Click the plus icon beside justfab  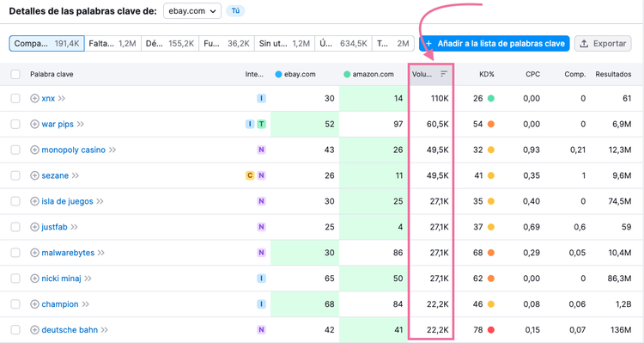pyautogui.click(x=34, y=227)
